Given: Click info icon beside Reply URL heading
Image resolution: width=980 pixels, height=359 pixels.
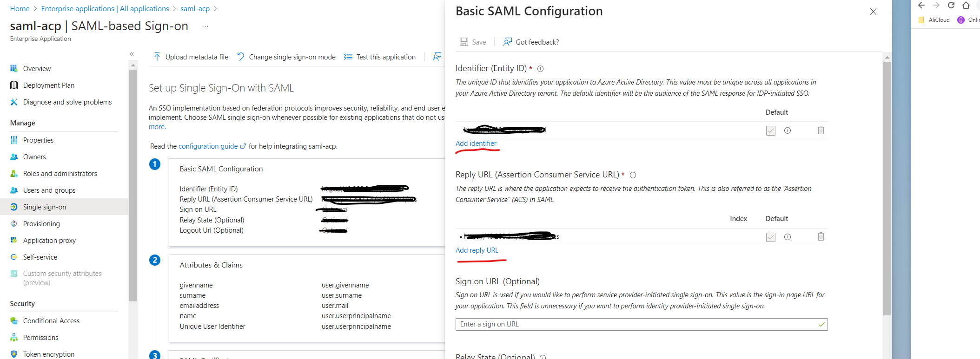Looking at the screenshot, I should (x=633, y=175).
